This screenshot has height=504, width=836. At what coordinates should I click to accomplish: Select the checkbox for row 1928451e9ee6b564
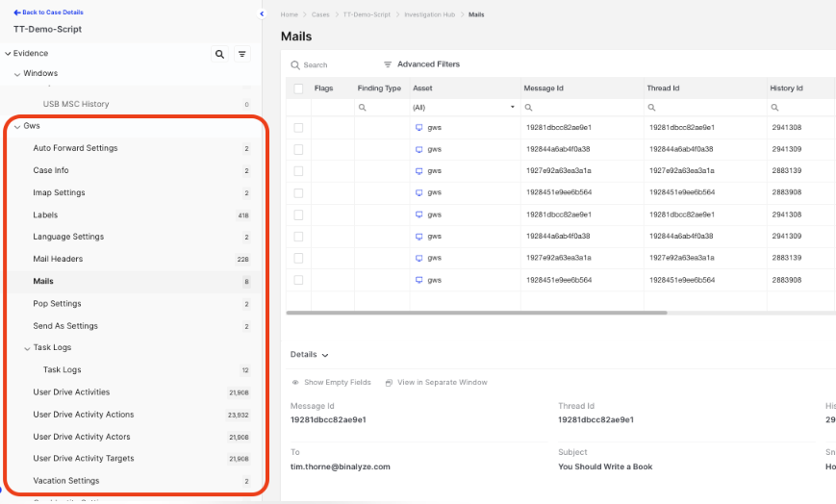[298, 192]
